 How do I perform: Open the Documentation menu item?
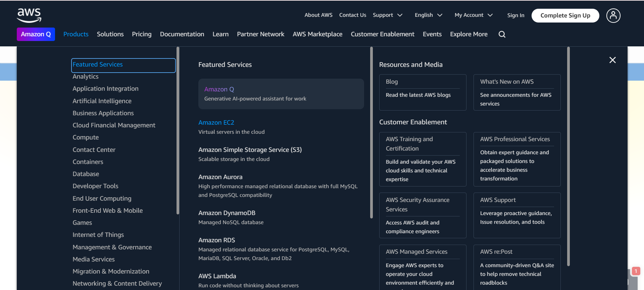pyautogui.click(x=182, y=34)
